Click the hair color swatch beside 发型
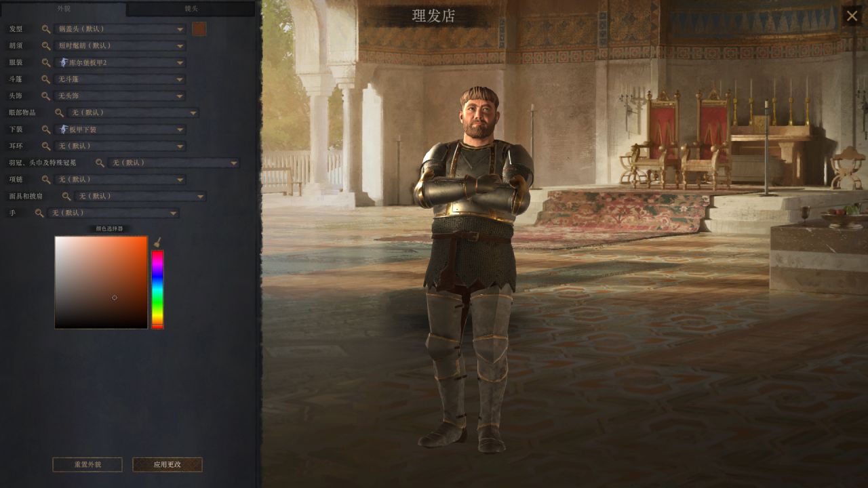The width and height of the screenshot is (868, 488). [199, 29]
